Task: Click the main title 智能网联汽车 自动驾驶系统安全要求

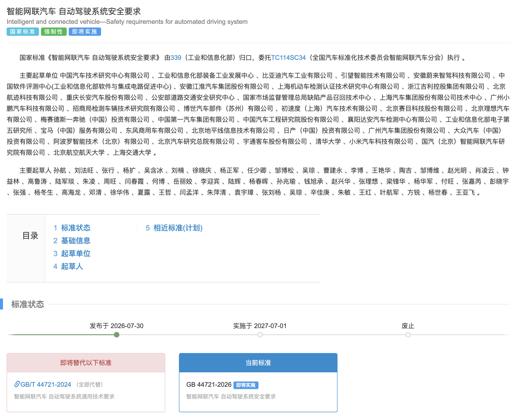Action: pyautogui.click(x=74, y=11)
